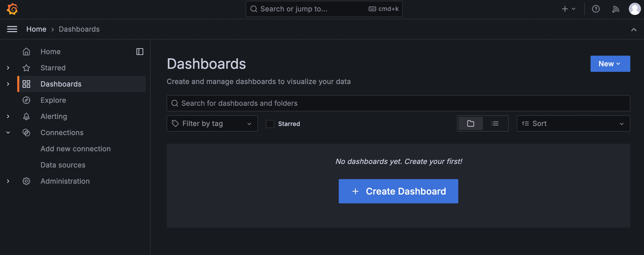Open the help question mark icon
The image size is (644, 255).
click(596, 9)
